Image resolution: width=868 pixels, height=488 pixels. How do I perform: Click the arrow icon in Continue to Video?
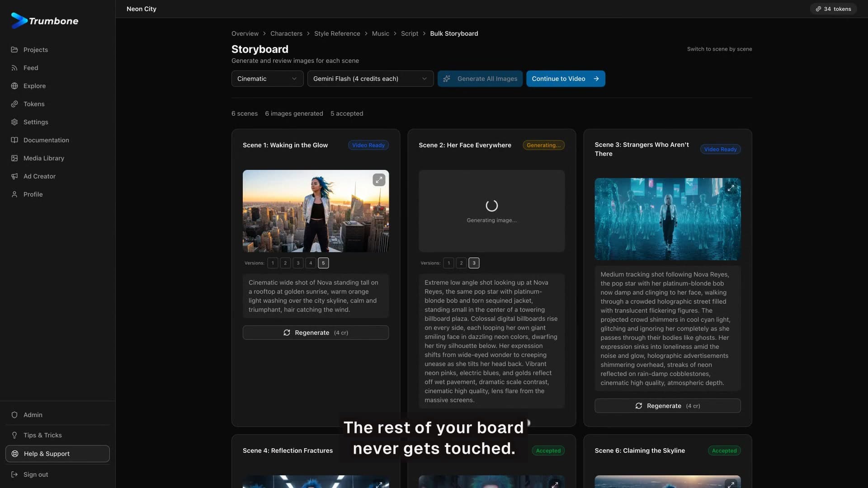click(596, 79)
